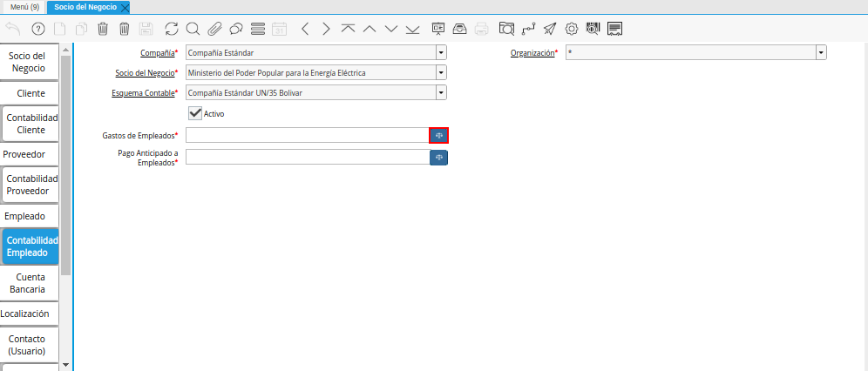The height and width of the screenshot is (371, 868).
Task: Click the Esquema Contable label link
Action: point(144,93)
